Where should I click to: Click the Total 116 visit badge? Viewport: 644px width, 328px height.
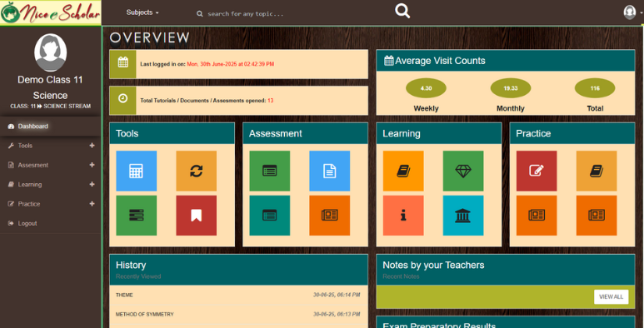tap(595, 88)
